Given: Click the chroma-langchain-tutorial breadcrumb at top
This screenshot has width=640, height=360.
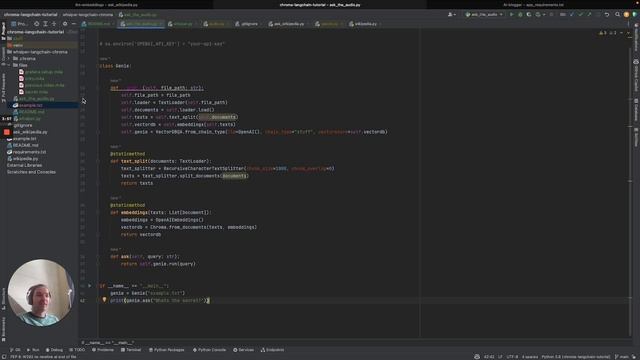Looking at the screenshot, I should 31,14.
